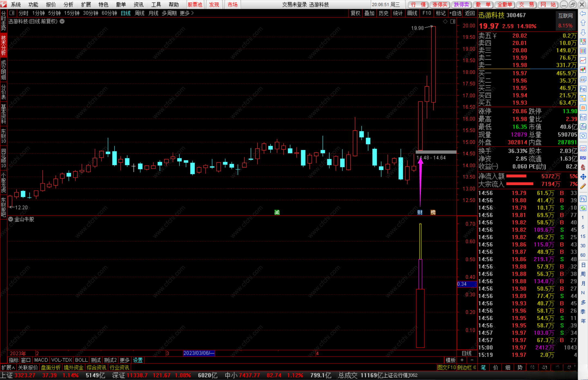Expand the 迅游科技 chart title dropdown
588x380 pixels.
(62, 22)
